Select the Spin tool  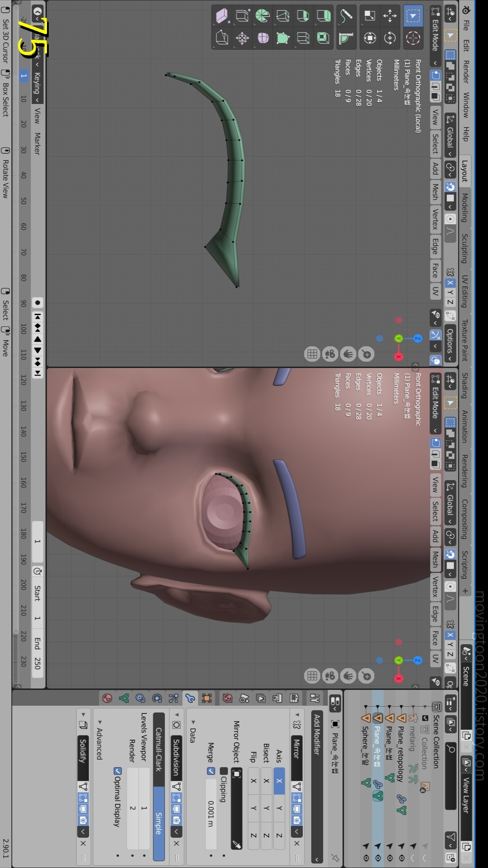coord(263,16)
